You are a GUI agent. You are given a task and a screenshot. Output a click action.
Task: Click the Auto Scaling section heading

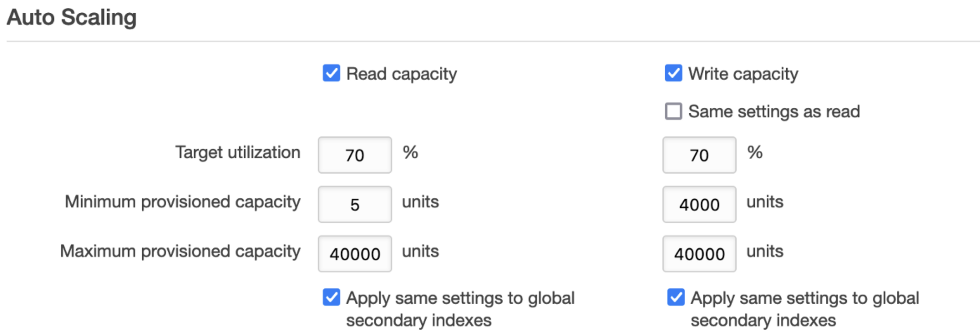(x=71, y=18)
